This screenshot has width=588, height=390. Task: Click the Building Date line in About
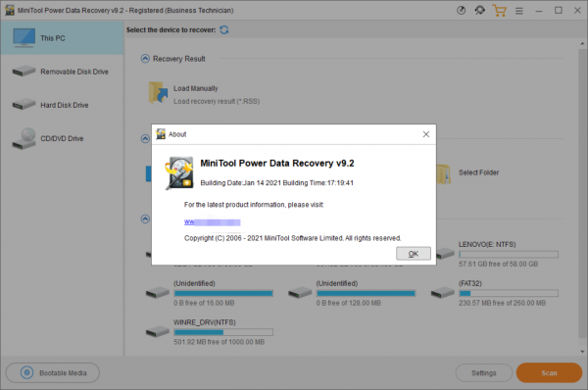pyautogui.click(x=276, y=183)
